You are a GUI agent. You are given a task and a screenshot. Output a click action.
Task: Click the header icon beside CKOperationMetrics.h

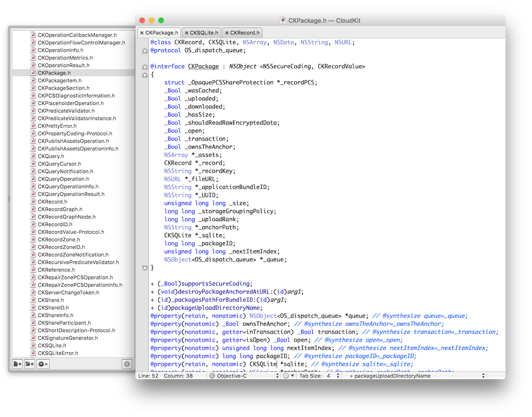click(33, 58)
